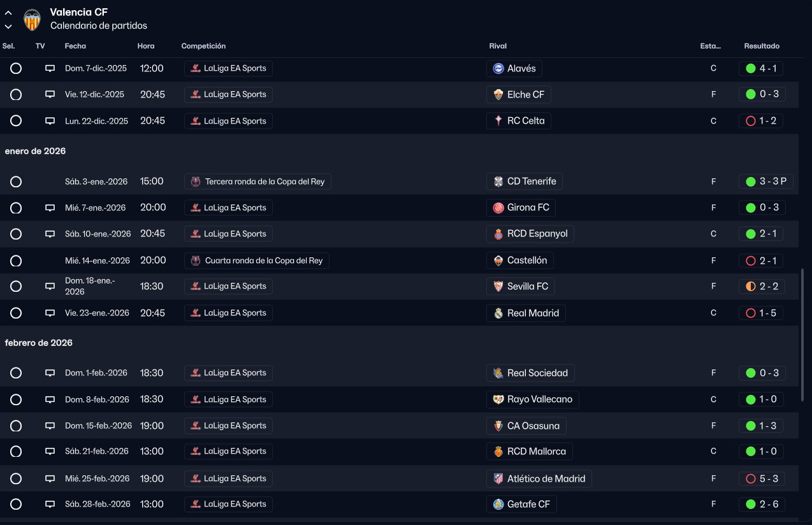Click the Real Madrid crest icon

pyautogui.click(x=498, y=313)
